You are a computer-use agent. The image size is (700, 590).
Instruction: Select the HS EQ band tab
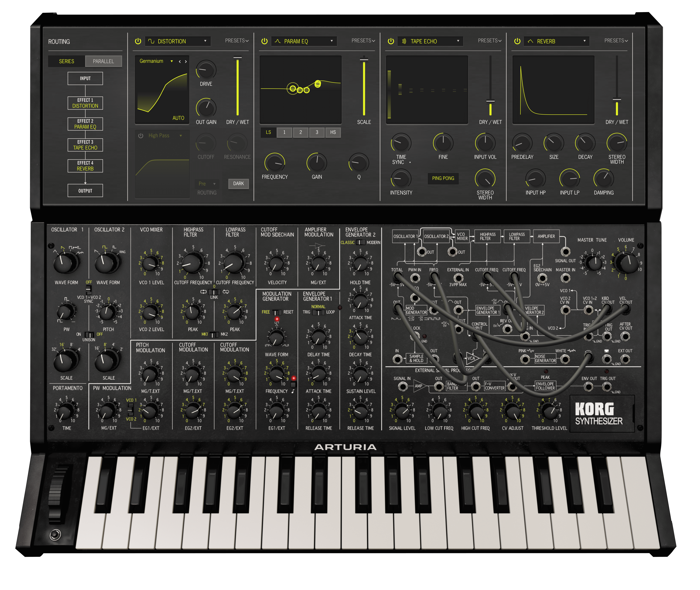333,132
